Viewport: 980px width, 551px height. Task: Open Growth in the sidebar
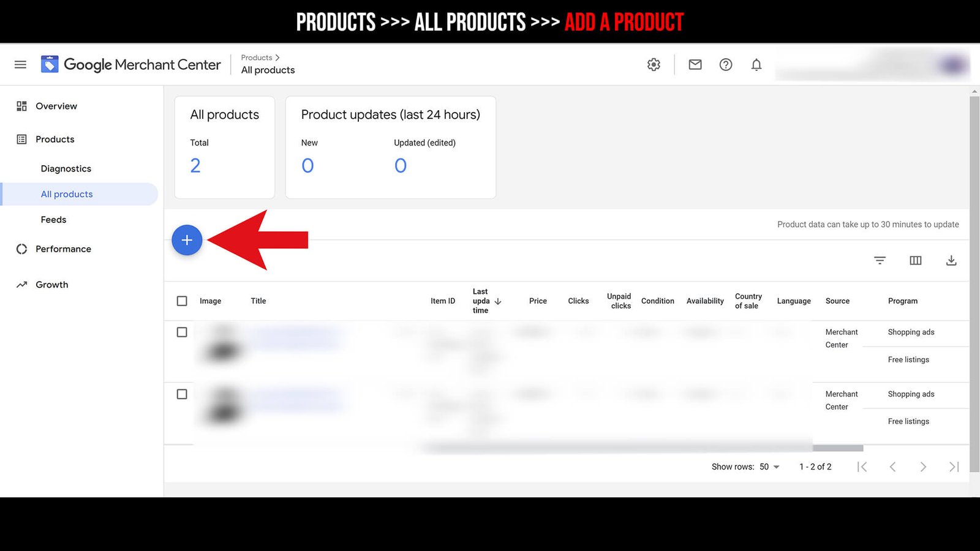(x=52, y=285)
